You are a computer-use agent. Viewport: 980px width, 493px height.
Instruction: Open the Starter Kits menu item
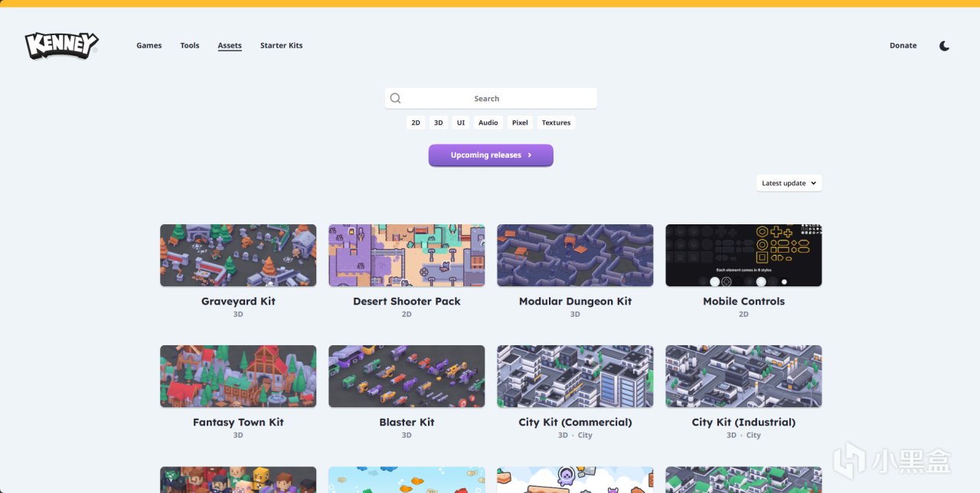[x=281, y=45]
